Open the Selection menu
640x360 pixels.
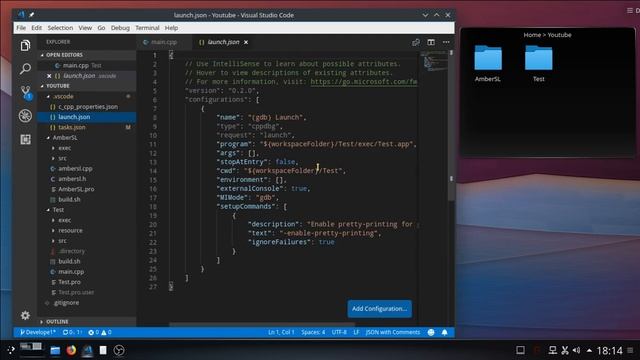click(60, 28)
